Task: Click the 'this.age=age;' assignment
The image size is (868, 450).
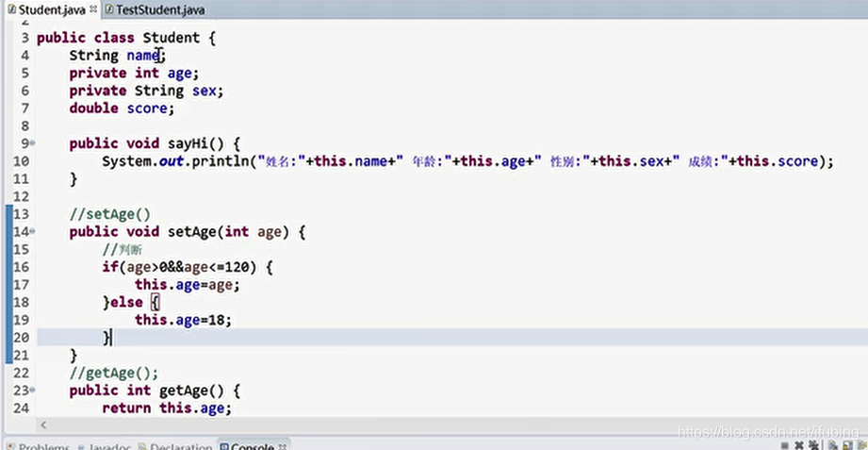Action: 188,285
